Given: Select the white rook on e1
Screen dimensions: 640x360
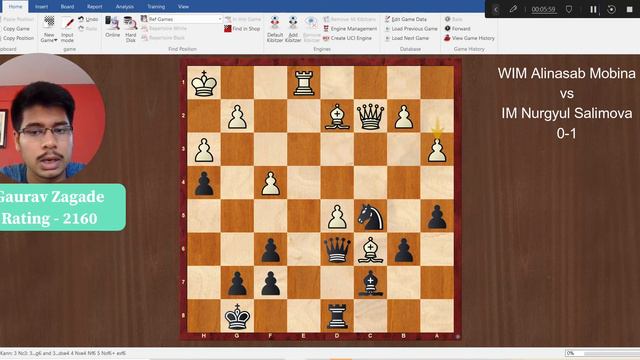Looking at the screenshot, I should [304, 83].
